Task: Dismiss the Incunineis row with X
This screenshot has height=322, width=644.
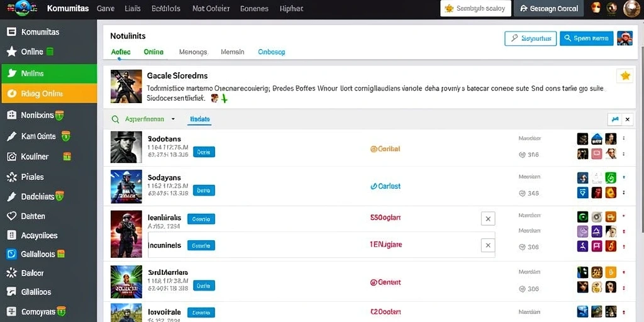Action: pos(488,245)
